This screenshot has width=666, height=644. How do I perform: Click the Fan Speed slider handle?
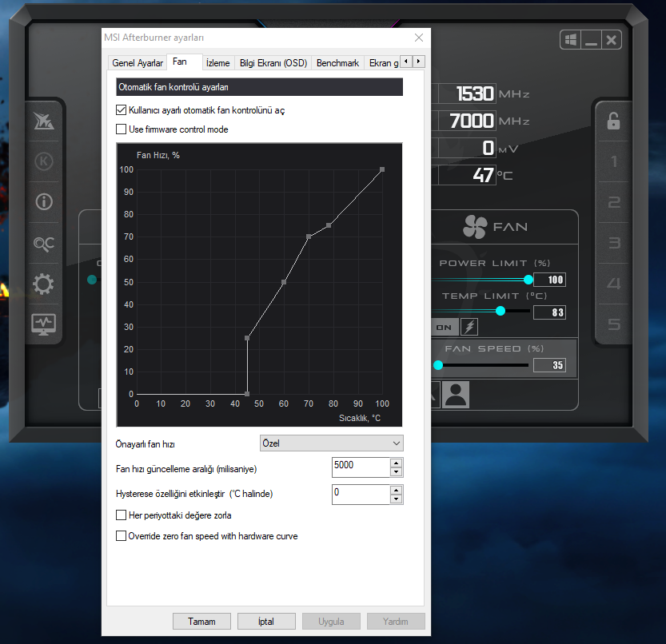pos(438,364)
